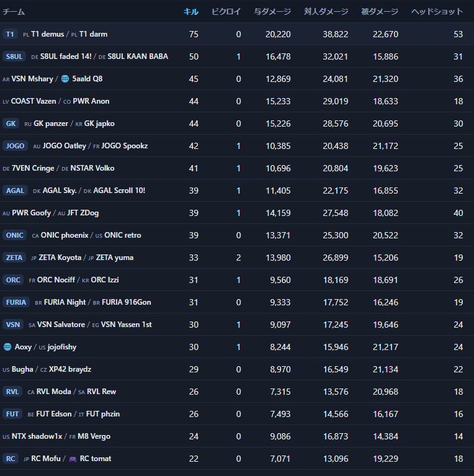
Task: Open player AGAL Scroll 10!
Action: coord(119,191)
